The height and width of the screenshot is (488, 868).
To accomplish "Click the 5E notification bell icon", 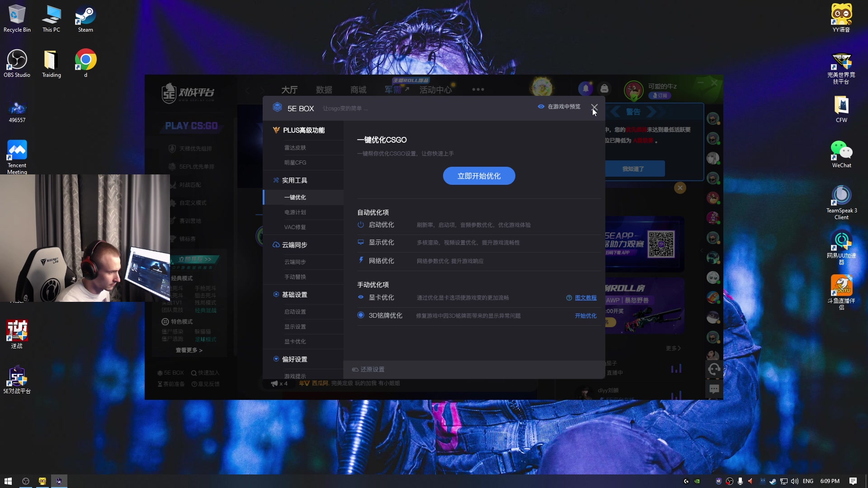I will pos(585,89).
